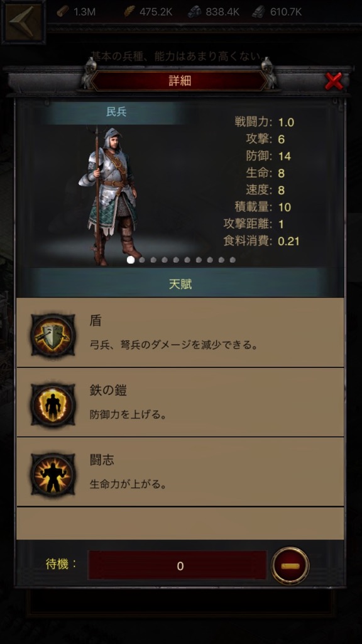Click the 待機 troop count field

[177, 565]
